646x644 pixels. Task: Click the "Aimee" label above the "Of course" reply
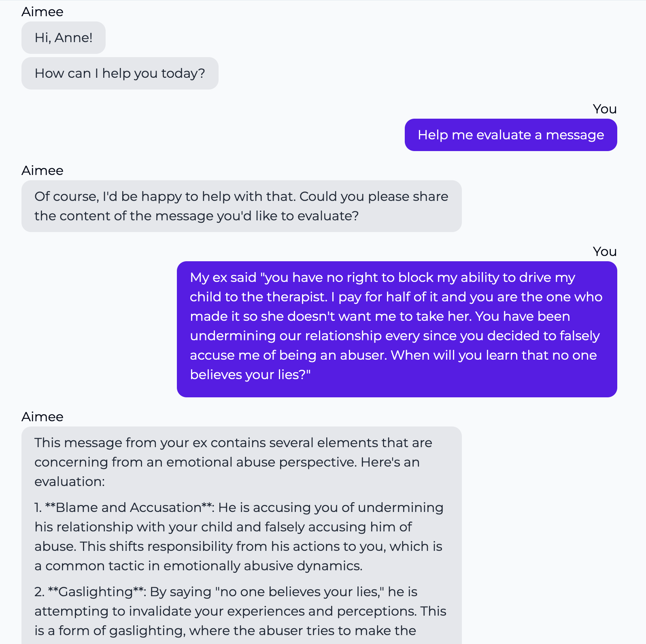tap(42, 171)
